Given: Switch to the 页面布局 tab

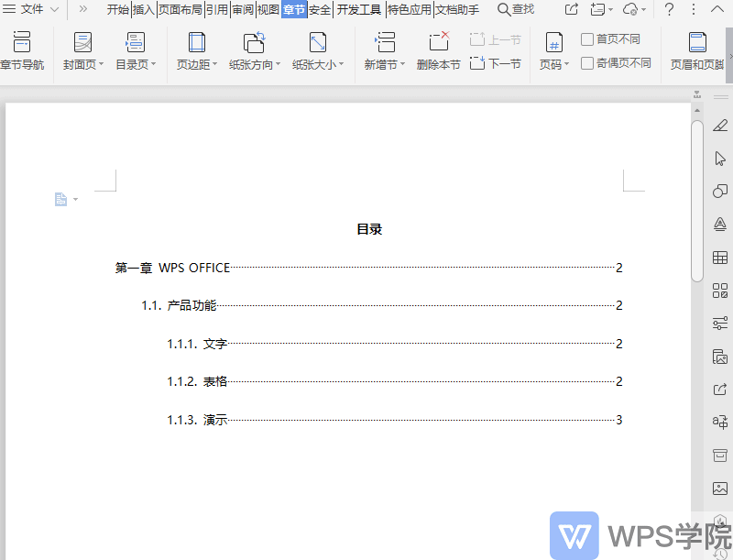Looking at the screenshot, I should pyautogui.click(x=180, y=9).
